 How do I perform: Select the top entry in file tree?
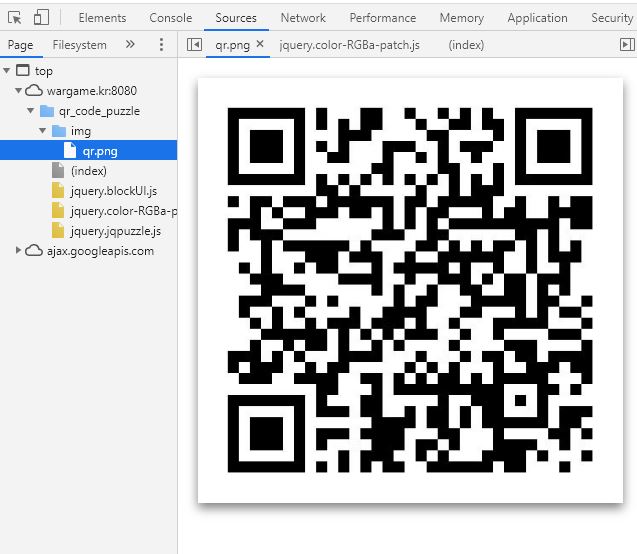click(44, 71)
